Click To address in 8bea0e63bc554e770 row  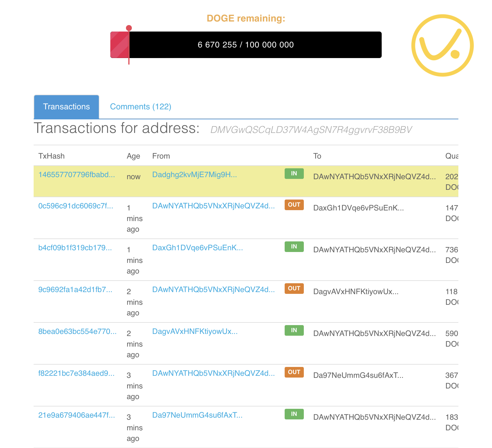[x=374, y=333]
